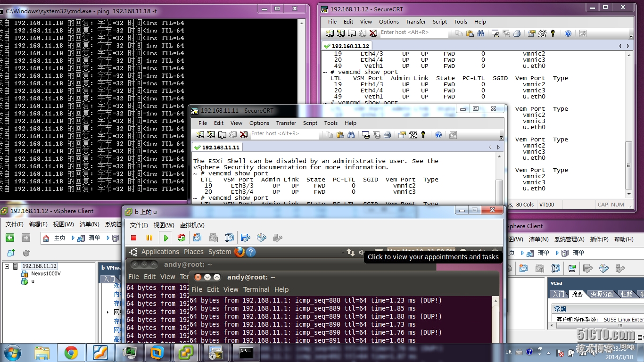Click Find binoculars icon in 192.168.11.12 SecureCRT
Image resolution: width=644 pixels, height=362 pixels.
click(480, 33)
